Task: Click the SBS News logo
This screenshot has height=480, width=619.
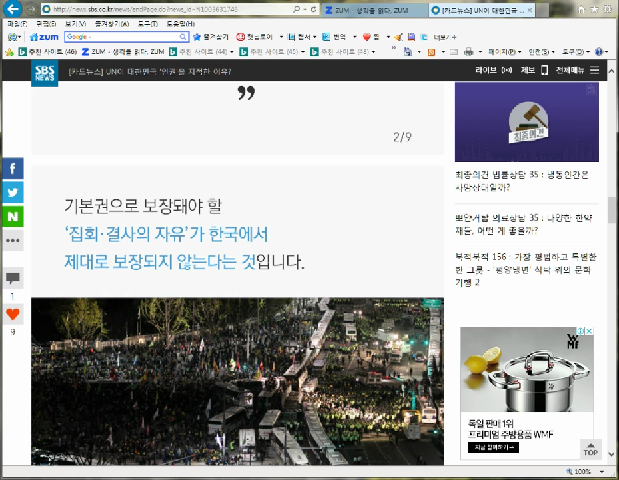Action: tap(45, 71)
